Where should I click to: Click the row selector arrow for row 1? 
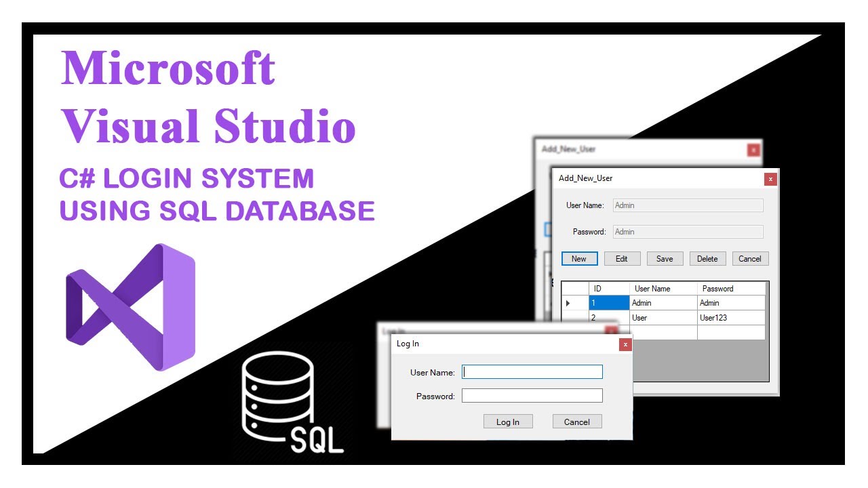pos(575,303)
